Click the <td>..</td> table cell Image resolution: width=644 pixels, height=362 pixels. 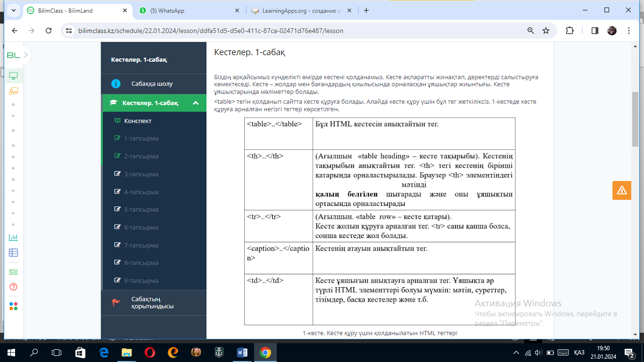coord(279,299)
